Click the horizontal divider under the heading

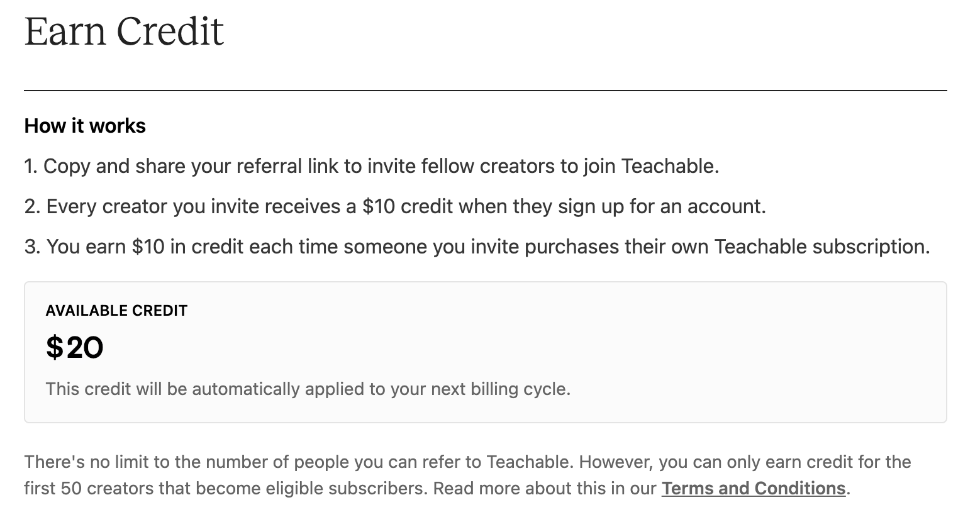coord(486,91)
